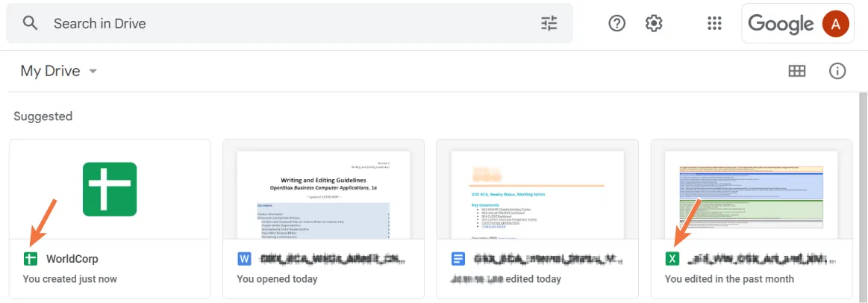This screenshot has width=868, height=303.
Task: Click the blue Google Docs file icon
Action: 458,259
